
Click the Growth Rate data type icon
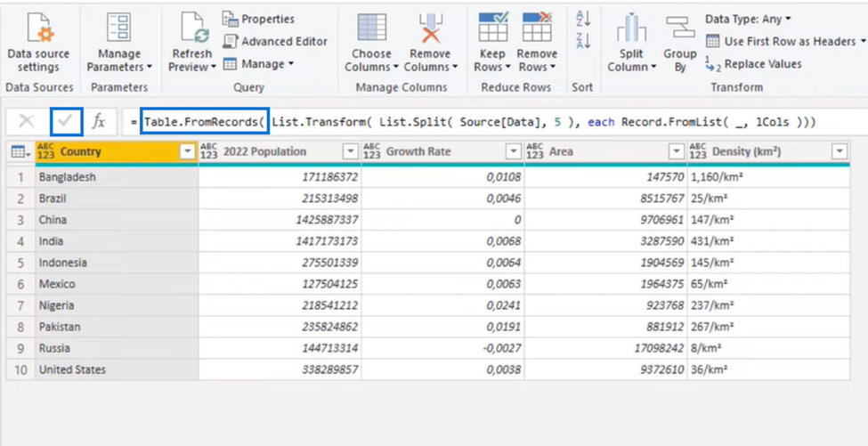coord(372,151)
